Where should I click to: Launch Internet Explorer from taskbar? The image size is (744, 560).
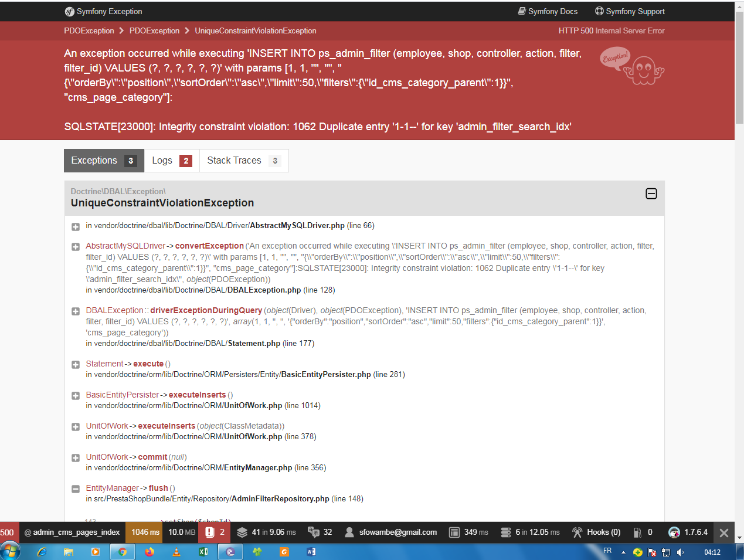click(x=42, y=552)
